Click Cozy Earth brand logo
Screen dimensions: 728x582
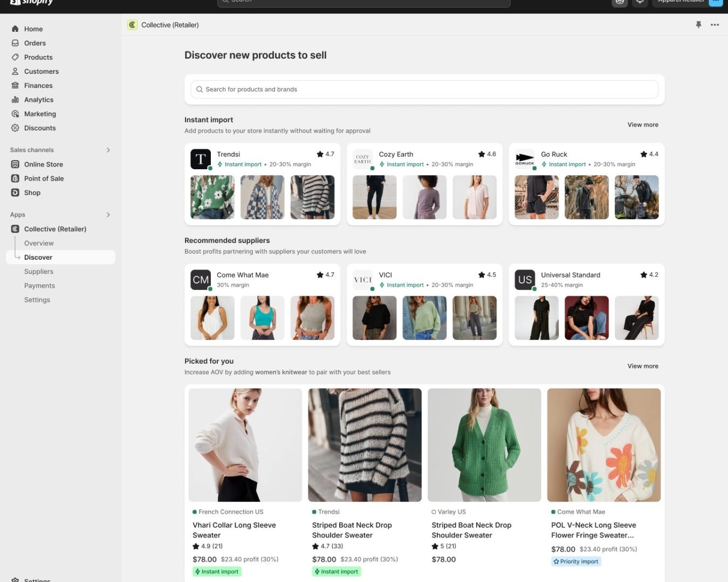(362, 159)
